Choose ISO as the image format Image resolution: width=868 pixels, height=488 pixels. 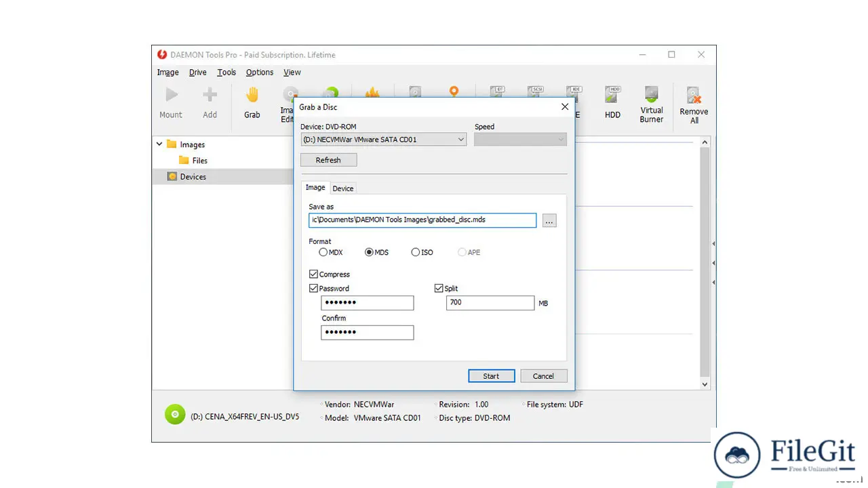point(416,252)
